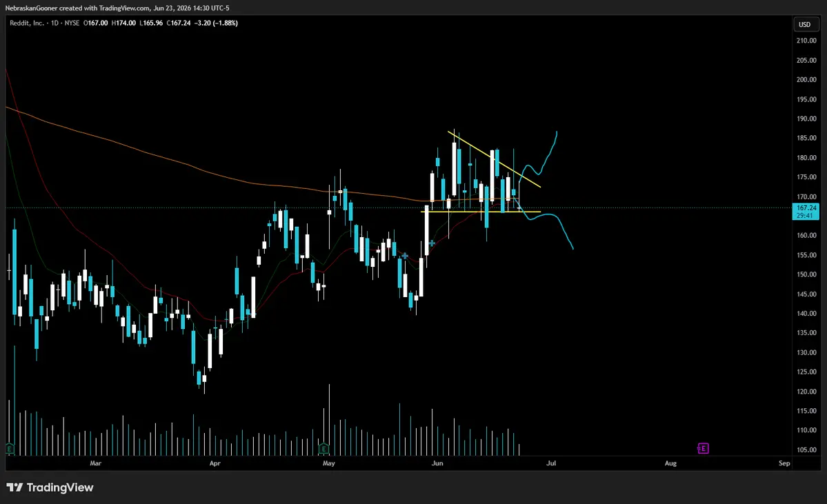
Task: Click the 200.00 price axis label
Action: (806, 79)
